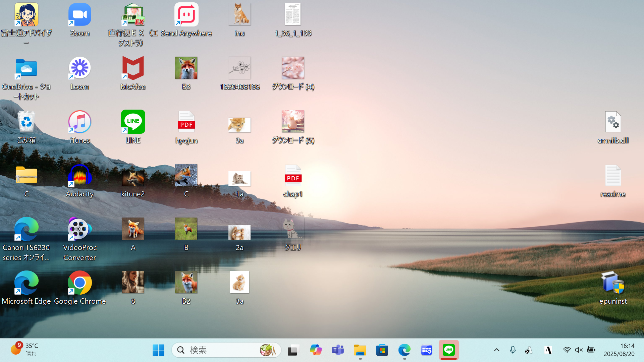Click the 検索 taskbar search box
This screenshot has height=362, width=644.
(221, 350)
